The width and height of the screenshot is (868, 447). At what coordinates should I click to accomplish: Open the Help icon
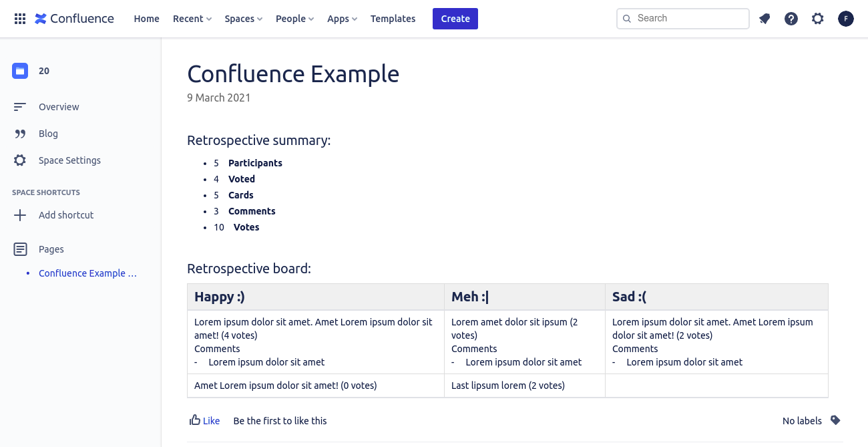click(791, 19)
